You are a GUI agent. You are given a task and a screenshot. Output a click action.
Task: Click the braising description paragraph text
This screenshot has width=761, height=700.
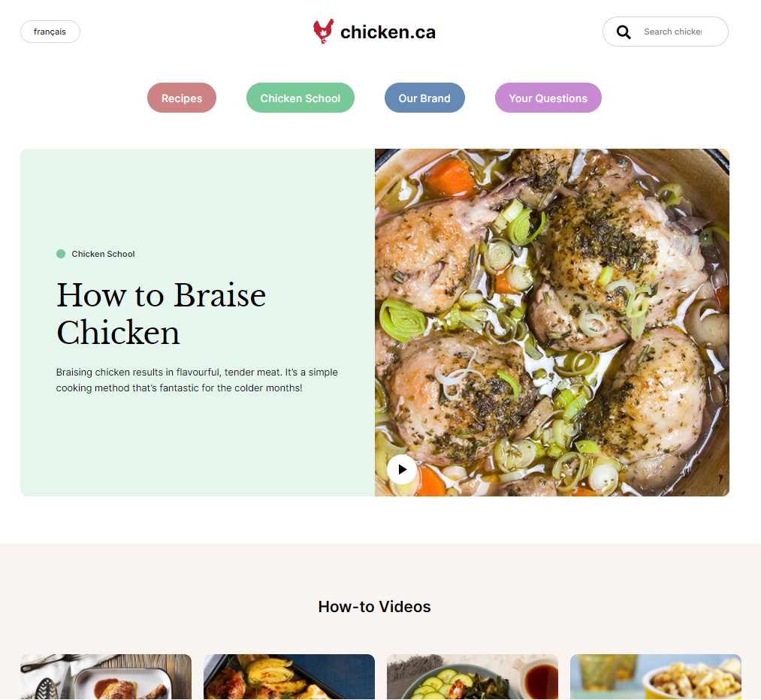[197, 380]
